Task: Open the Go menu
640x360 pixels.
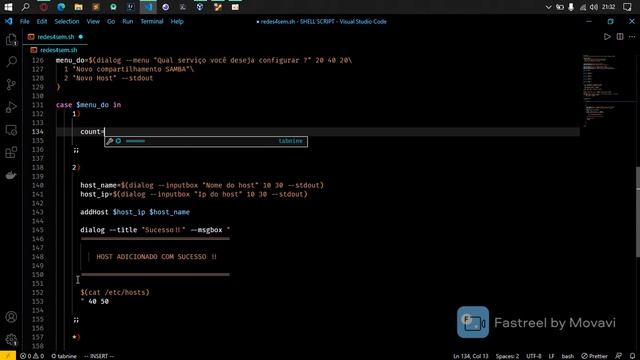Action: (111, 22)
